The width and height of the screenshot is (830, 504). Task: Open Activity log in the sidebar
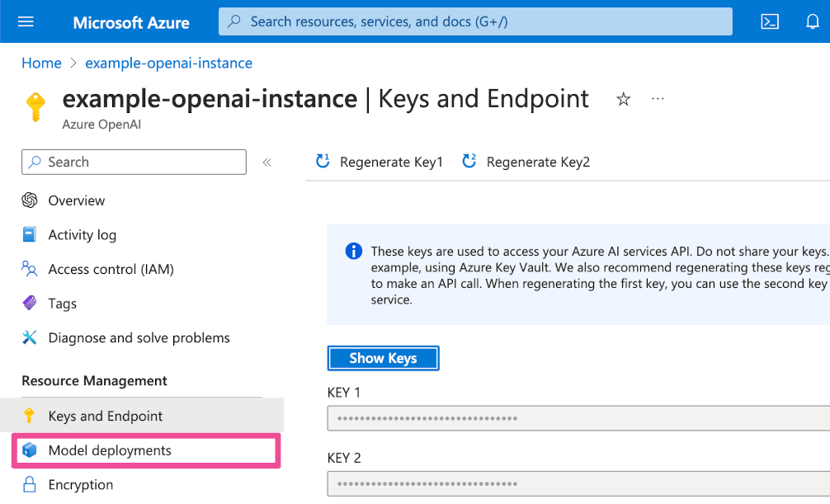tap(82, 235)
